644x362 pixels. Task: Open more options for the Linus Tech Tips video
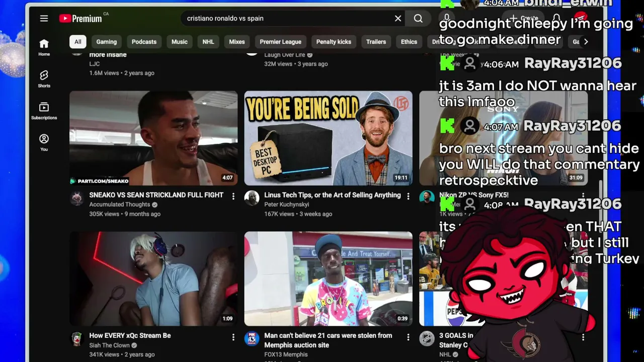pos(408,196)
